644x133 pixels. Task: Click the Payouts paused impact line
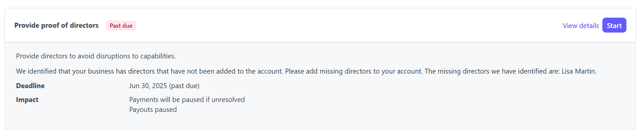point(153,109)
